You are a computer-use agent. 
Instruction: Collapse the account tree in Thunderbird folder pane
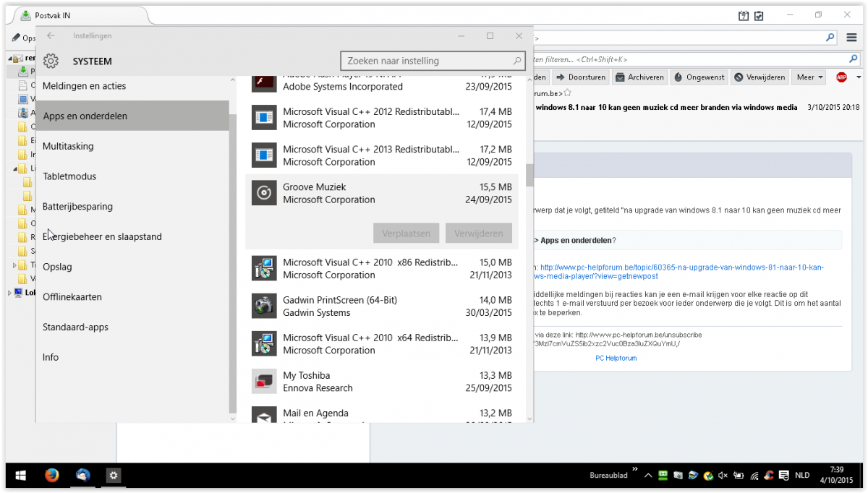point(11,59)
